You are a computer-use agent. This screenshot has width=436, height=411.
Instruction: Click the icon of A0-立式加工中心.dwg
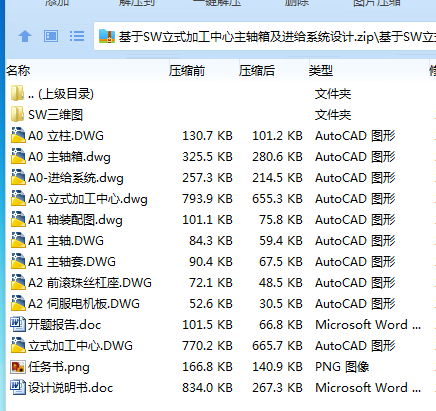18,198
